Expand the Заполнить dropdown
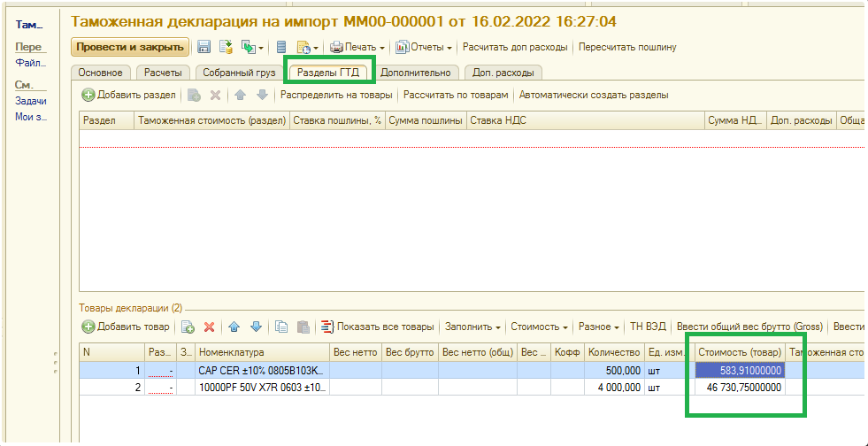The height and width of the screenshot is (446, 868). (x=472, y=327)
